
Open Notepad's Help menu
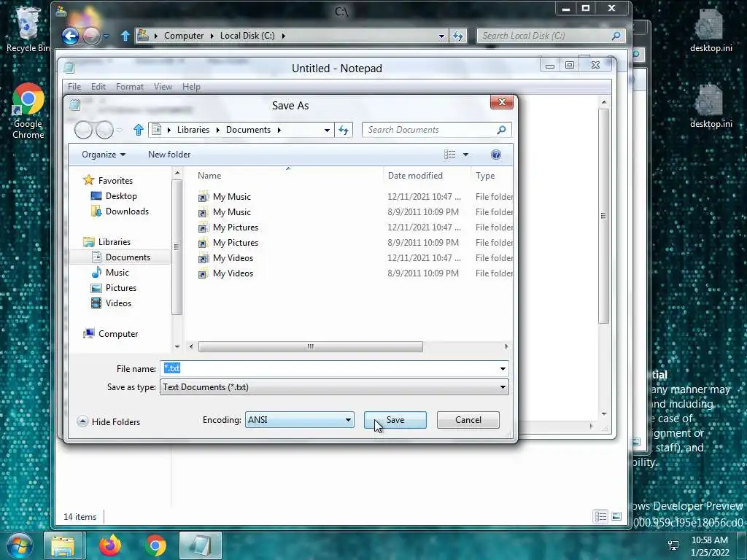[191, 87]
